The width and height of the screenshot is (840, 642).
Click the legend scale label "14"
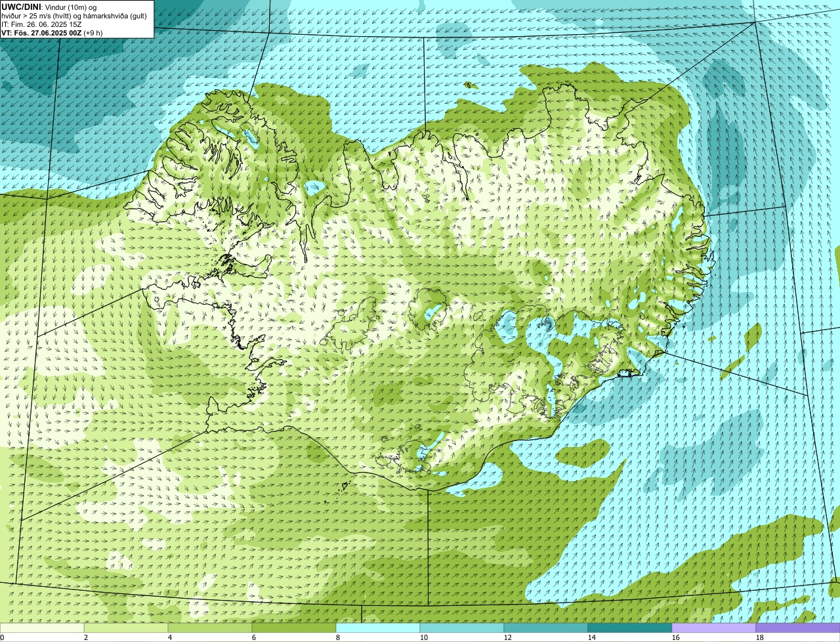(592, 637)
